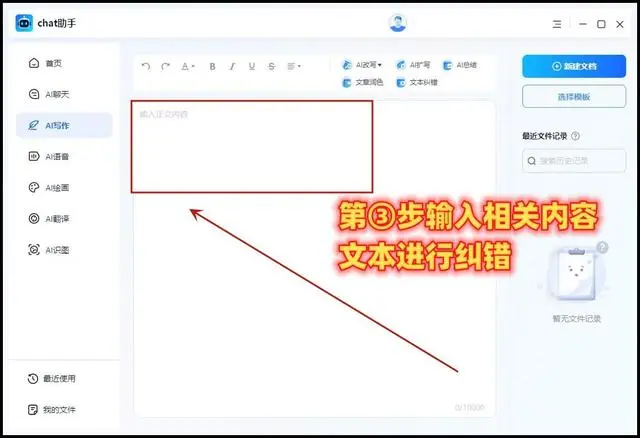The width and height of the screenshot is (640, 438).
Task: Open the hamburger menu in title bar
Action: point(557,24)
